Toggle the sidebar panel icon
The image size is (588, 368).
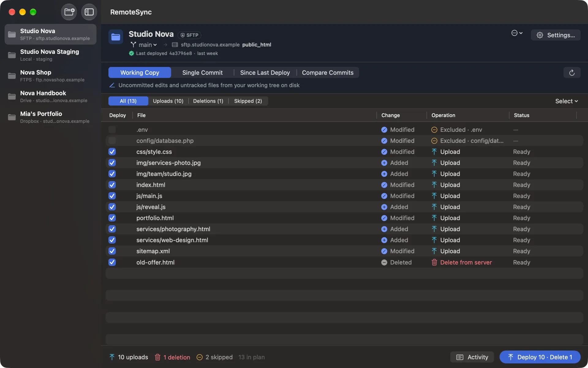click(x=89, y=12)
